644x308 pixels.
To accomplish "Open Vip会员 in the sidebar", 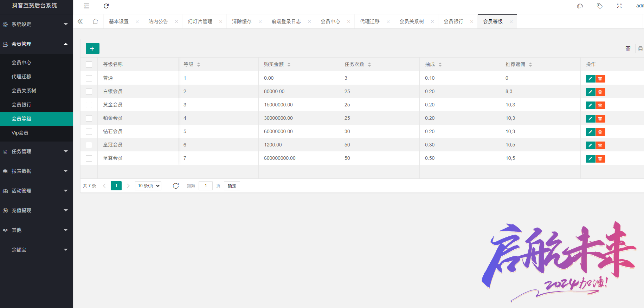I will (x=37, y=133).
